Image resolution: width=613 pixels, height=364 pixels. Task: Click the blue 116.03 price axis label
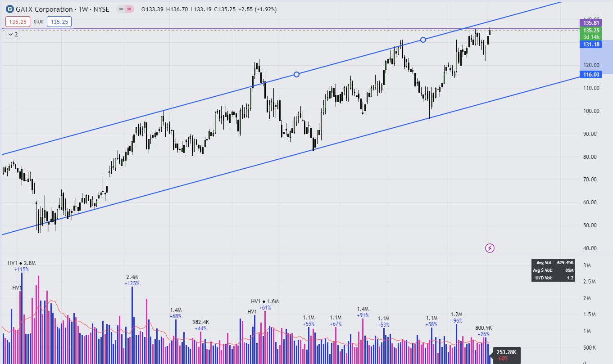[590, 75]
